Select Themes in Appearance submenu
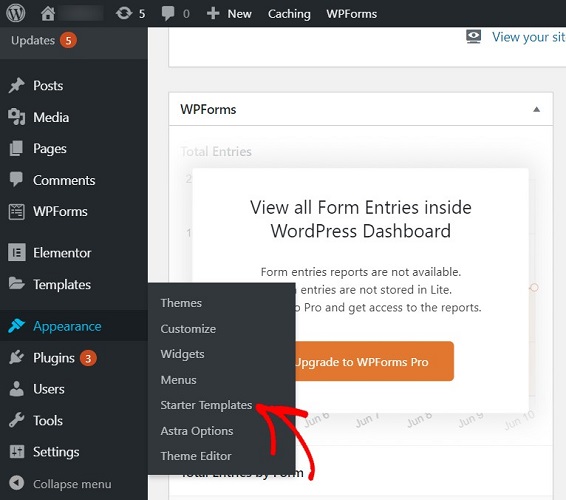This screenshot has height=500, width=566. 181,303
